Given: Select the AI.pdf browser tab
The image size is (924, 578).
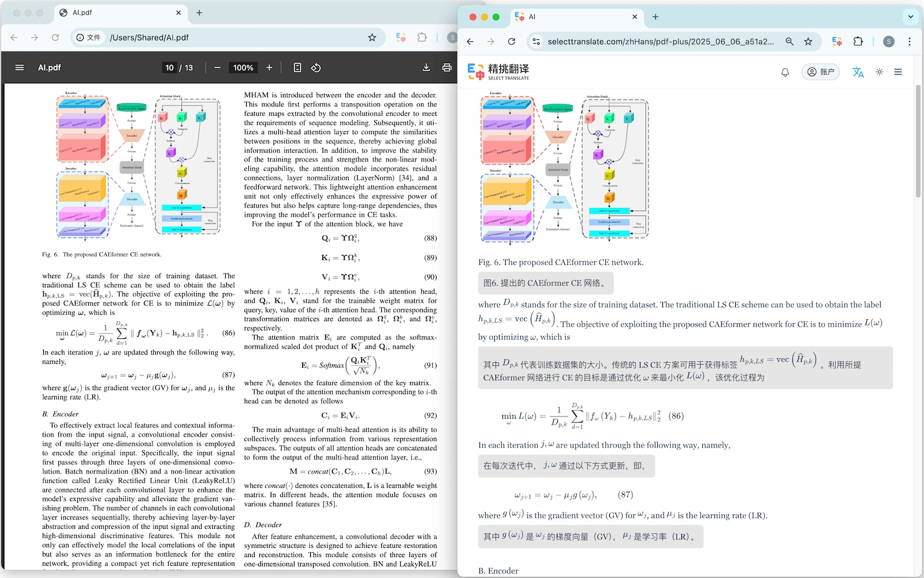Looking at the screenshot, I should pyautogui.click(x=120, y=13).
